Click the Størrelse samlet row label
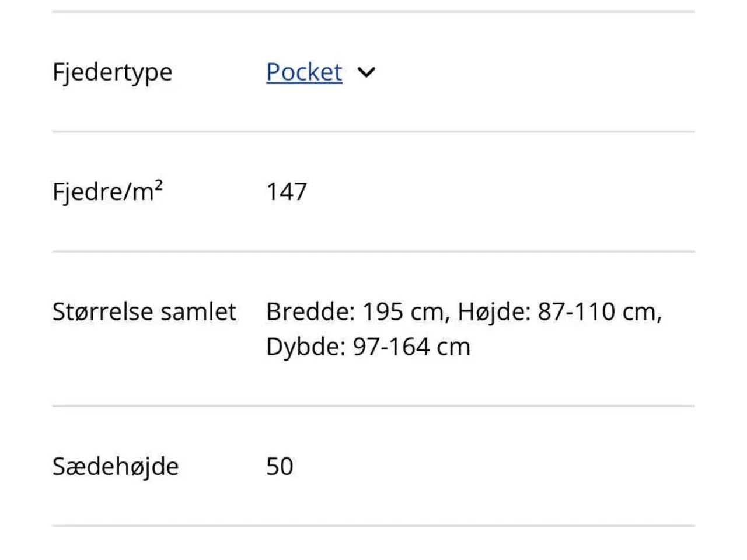 point(144,311)
